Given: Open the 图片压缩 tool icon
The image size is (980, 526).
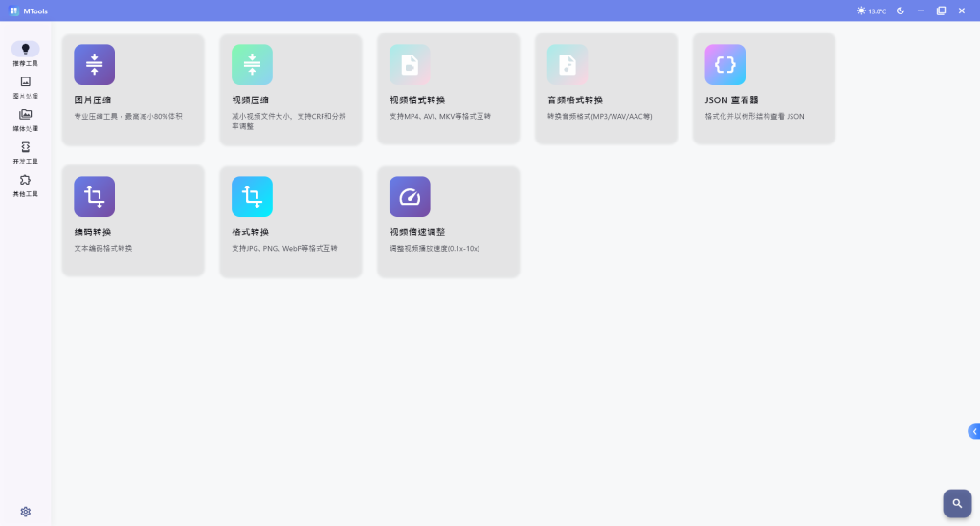Looking at the screenshot, I should click(95, 64).
